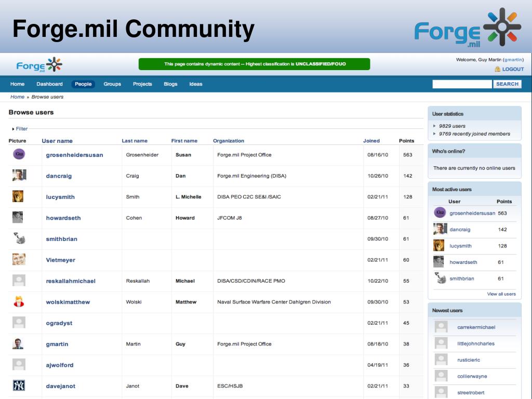This screenshot has width=532, height=399.
Task: Click rusticieric's placeholder avatar
Action: pyautogui.click(x=441, y=360)
